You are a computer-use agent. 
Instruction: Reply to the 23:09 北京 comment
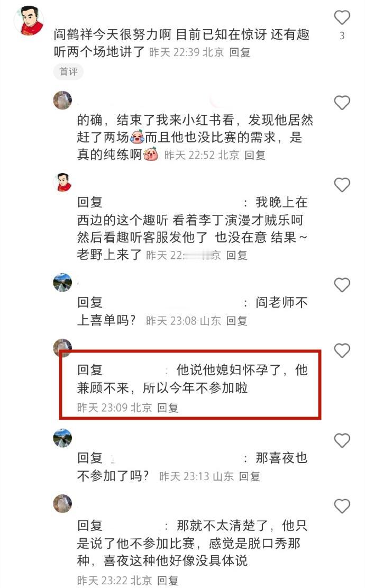click(168, 408)
